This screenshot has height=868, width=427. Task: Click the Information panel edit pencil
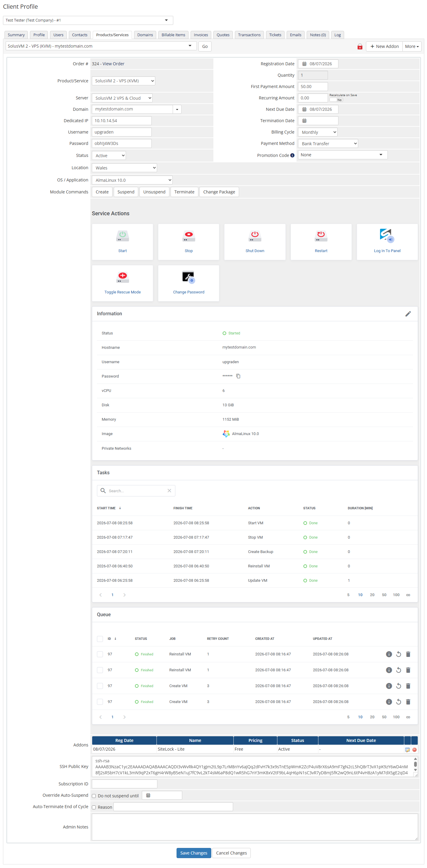(408, 314)
